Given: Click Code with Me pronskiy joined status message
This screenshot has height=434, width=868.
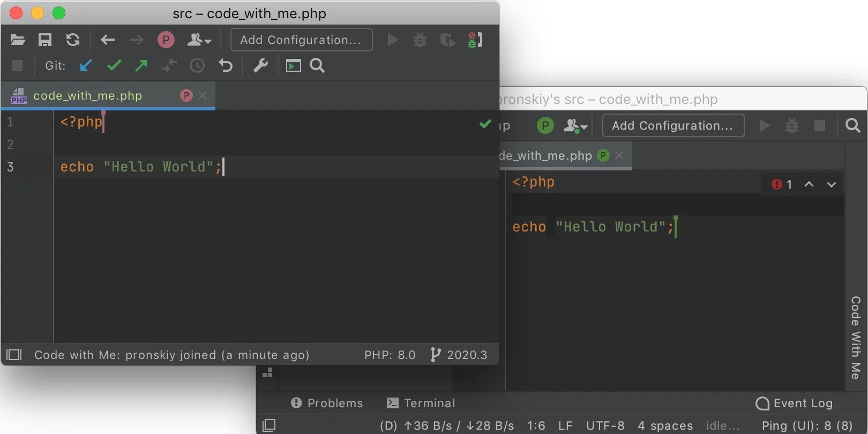Looking at the screenshot, I should (x=172, y=355).
